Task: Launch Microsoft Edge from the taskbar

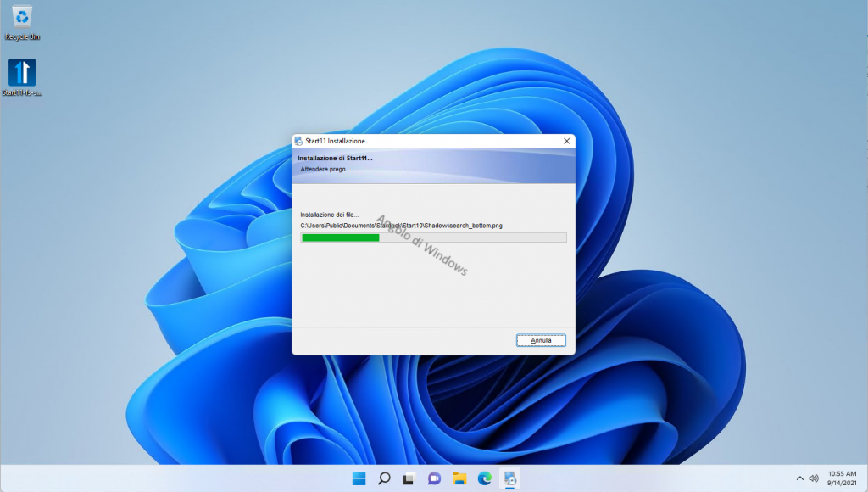Action: pyautogui.click(x=485, y=478)
